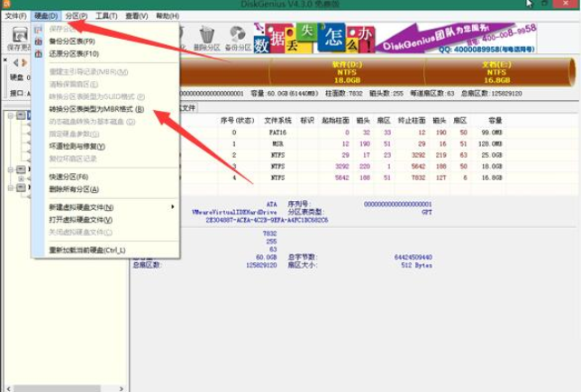This screenshot has width=581, height=392.
Task: Click greyed 关闭虚拟硬盘文件(C) entry
Action: click(x=105, y=232)
